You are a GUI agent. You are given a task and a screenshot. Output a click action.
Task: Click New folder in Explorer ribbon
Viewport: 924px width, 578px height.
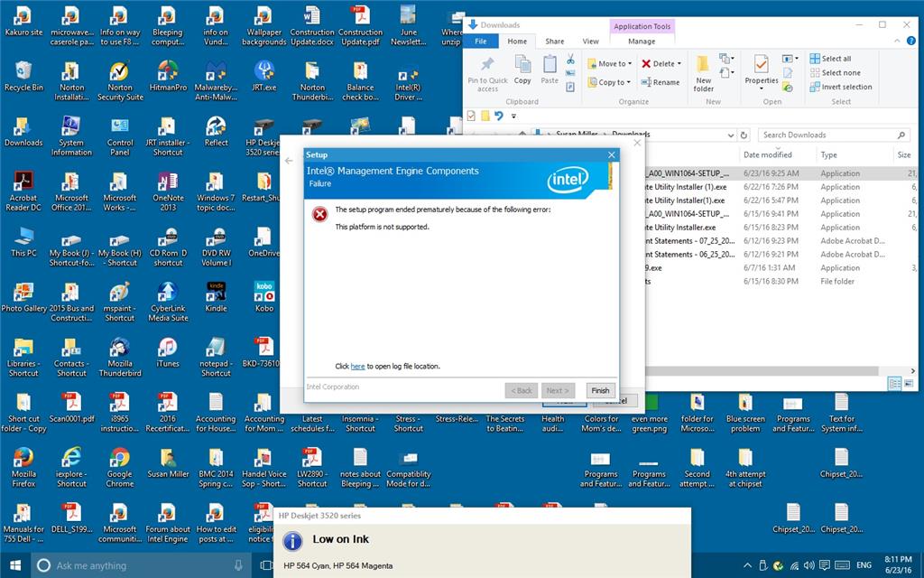[x=704, y=74]
